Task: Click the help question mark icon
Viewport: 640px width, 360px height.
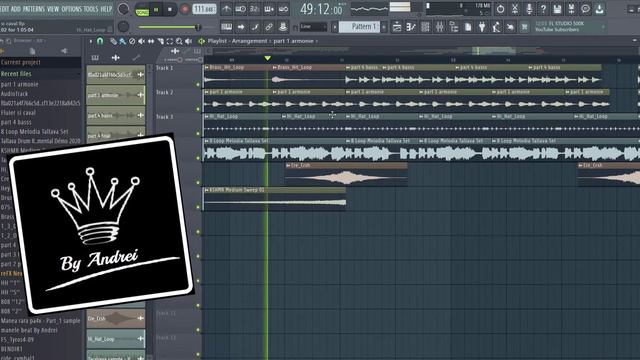Action: click(543, 9)
